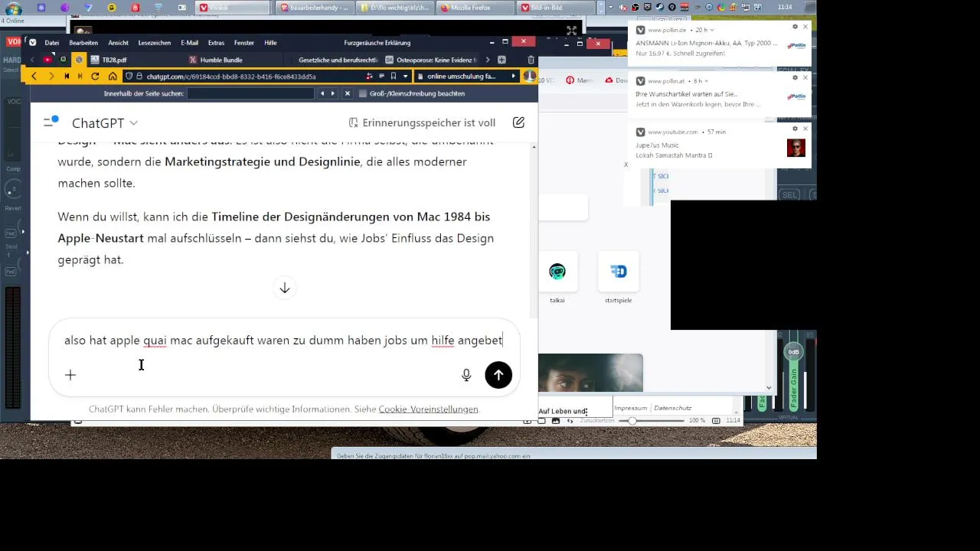Open settings of pollin.de ANSMANN notification
Viewport: 980px width, 551px height.
click(795, 27)
